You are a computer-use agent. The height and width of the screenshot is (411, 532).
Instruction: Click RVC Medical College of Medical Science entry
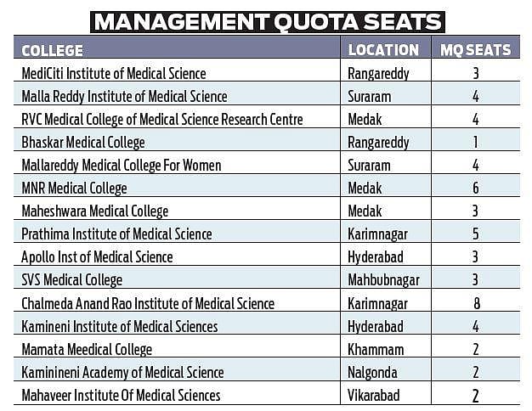point(161,119)
